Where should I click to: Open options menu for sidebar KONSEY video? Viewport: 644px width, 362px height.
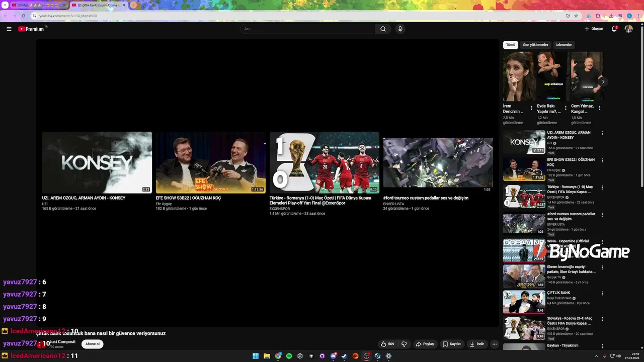602,133
